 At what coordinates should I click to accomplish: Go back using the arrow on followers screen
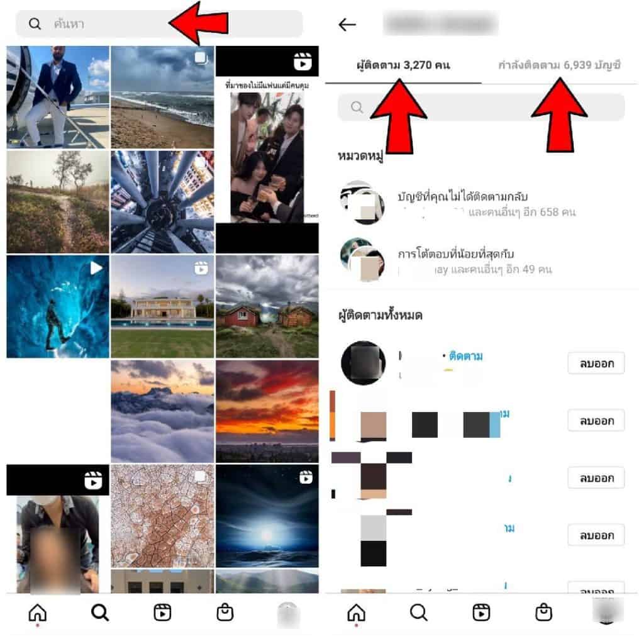click(347, 25)
